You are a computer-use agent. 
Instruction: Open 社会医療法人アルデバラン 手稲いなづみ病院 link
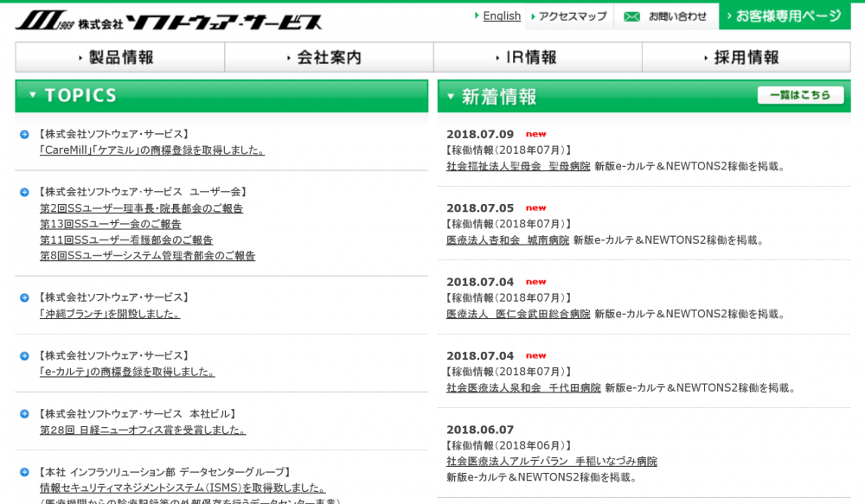coord(552,462)
